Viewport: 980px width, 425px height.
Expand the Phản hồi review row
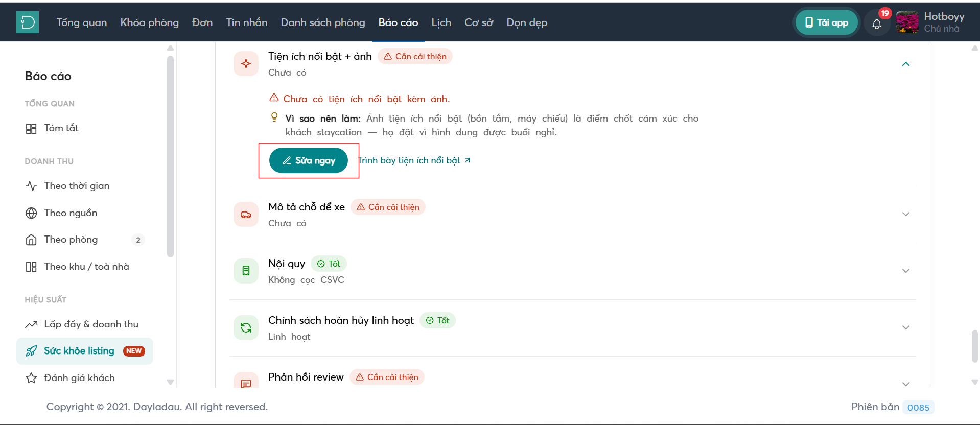(x=906, y=384)
